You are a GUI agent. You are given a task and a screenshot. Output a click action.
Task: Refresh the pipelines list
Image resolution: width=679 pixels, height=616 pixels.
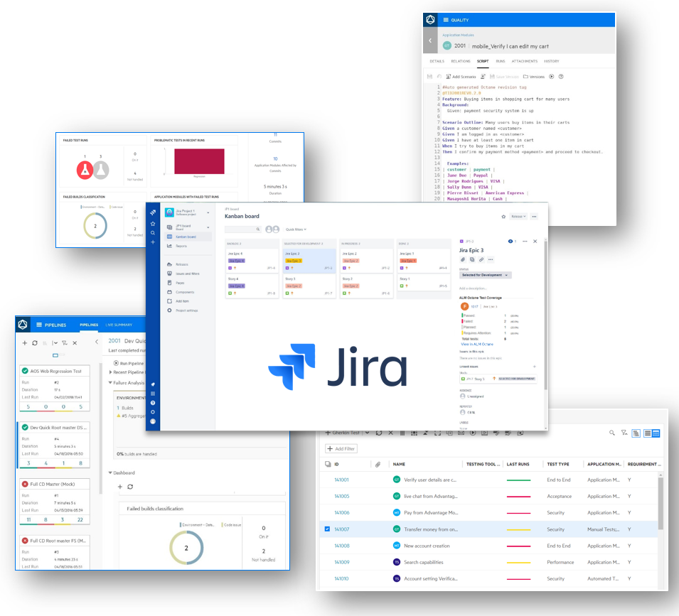35,343
